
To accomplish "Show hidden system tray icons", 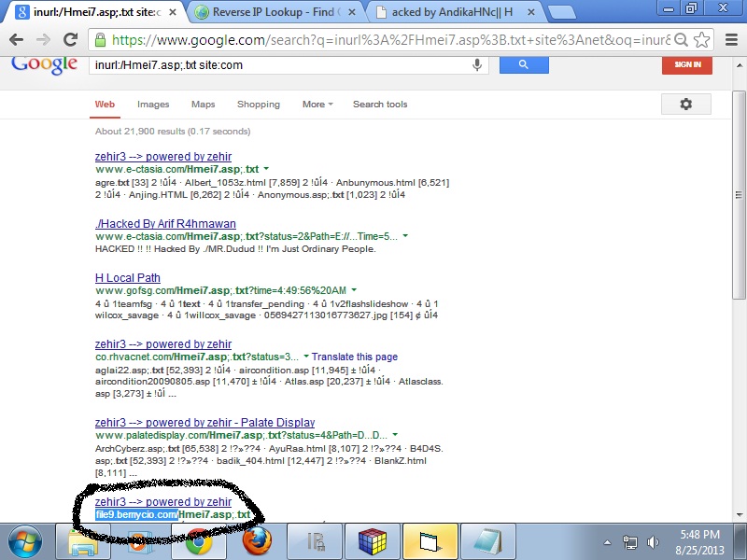I will pos(607,542).
